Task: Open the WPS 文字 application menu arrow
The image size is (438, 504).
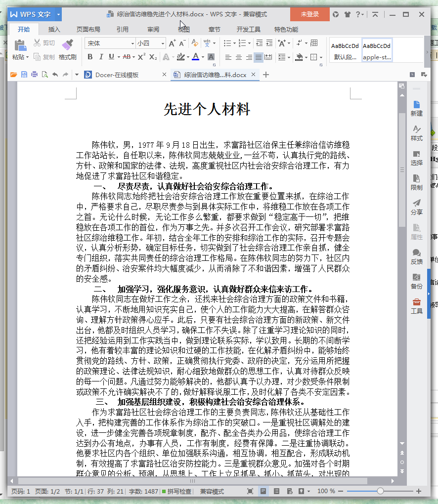Action: (58, 14)
